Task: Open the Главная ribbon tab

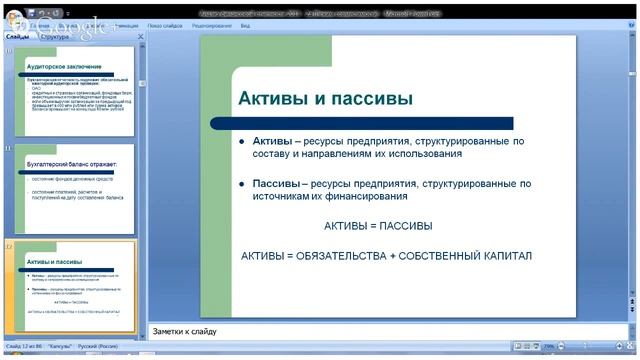Action: pos(40,26)
